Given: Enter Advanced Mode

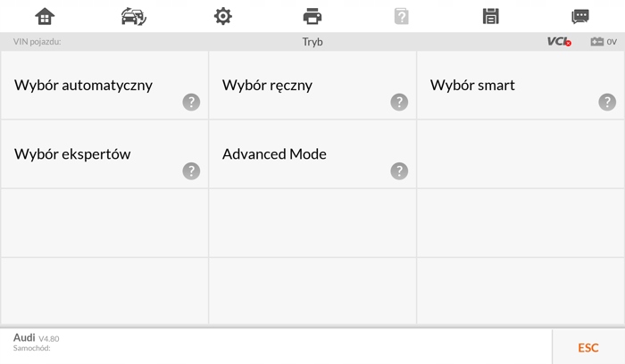Looking at the screenshot, I should 274,154.
